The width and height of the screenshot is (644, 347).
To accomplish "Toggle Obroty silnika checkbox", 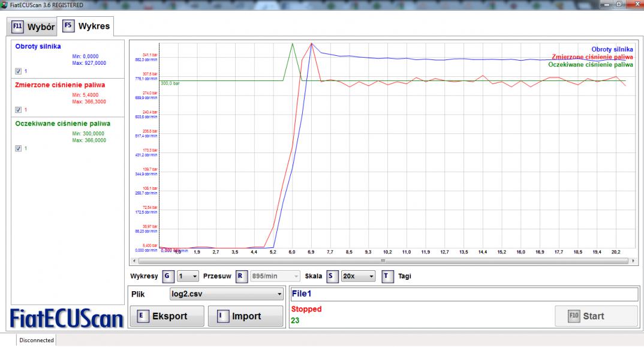I will pos(18,71).
